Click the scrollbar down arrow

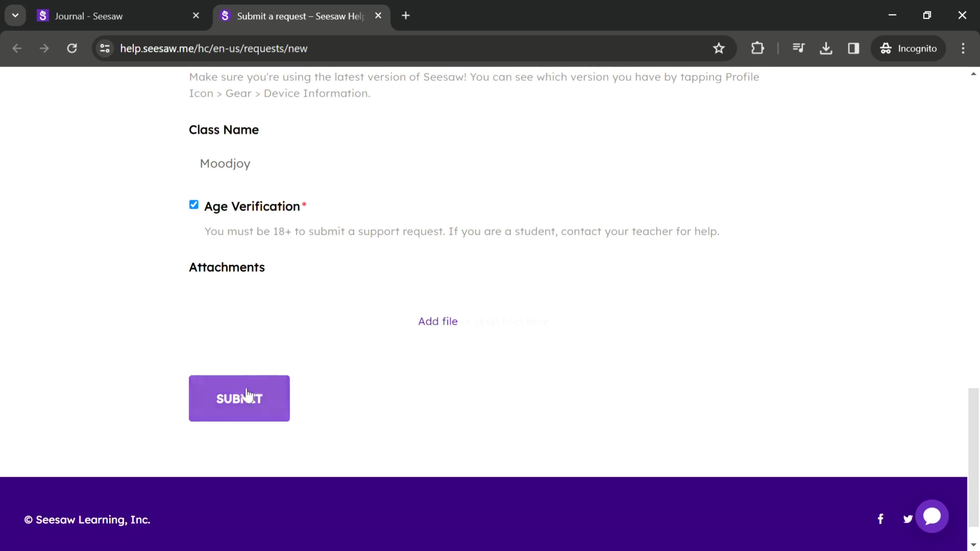point(973,545)
